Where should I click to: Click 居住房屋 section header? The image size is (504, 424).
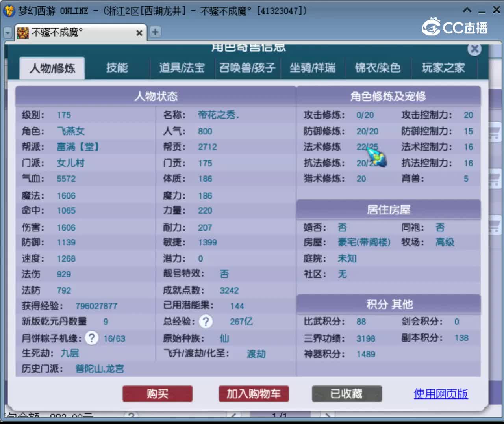pos(389,210)
